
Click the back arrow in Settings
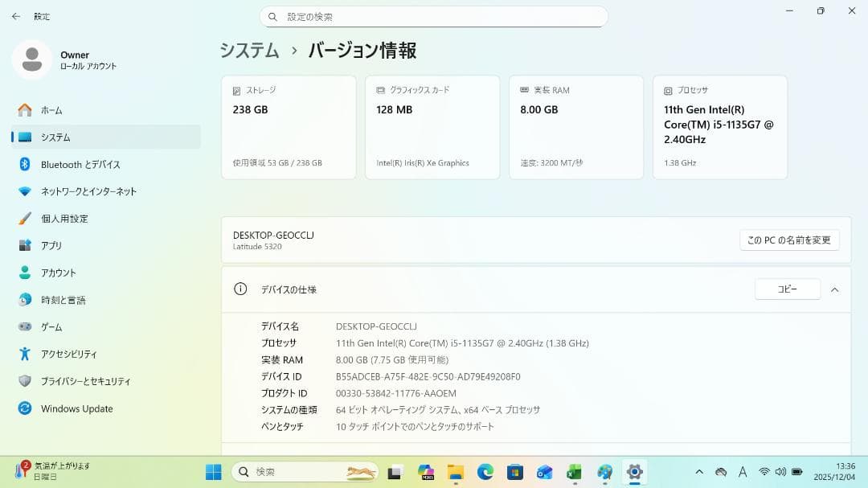tap(16, 16)
